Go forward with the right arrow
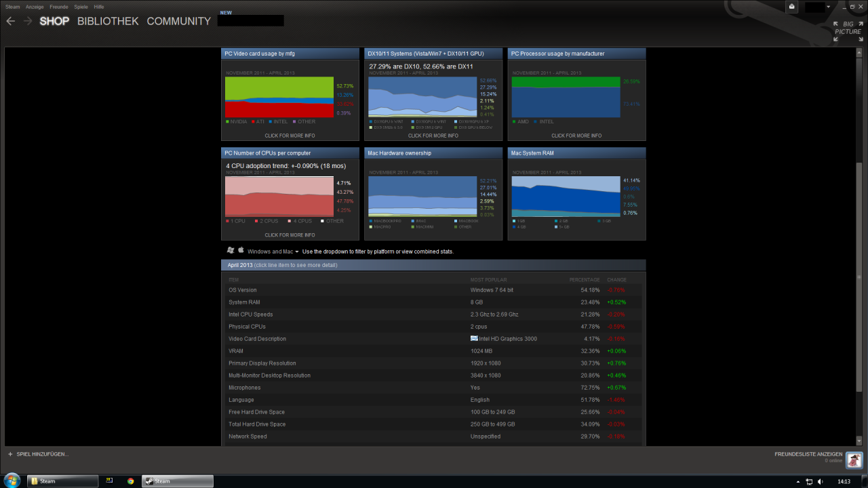This screenshot has width=868, height=488. pyautogui.click(x=28, y=21)
